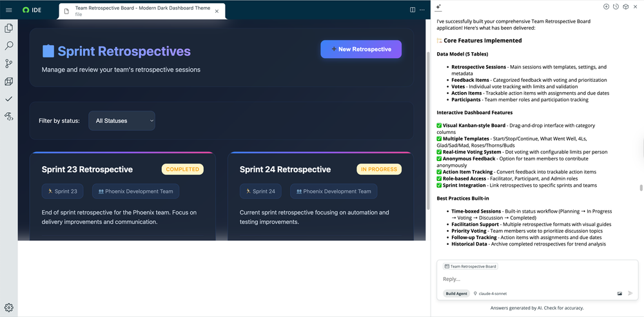Click the green IDE logo
This screenshot has height=317, width=644.
(26, 10)
